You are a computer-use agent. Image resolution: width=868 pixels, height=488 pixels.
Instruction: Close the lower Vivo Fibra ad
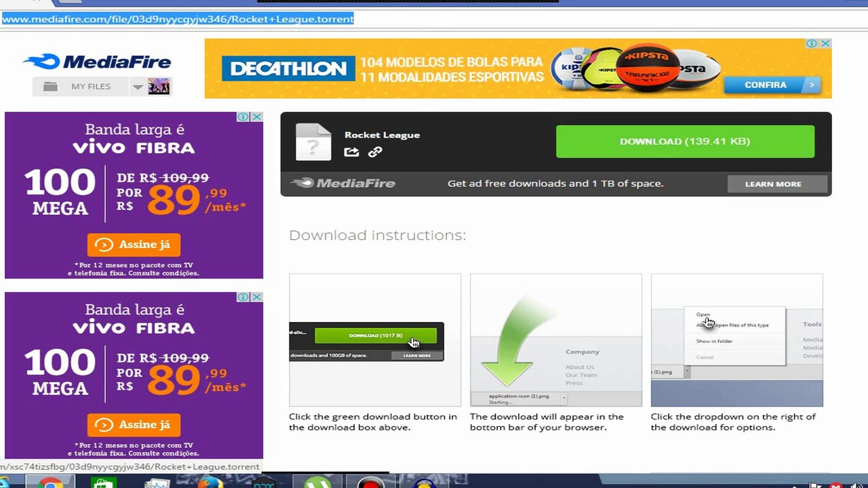point(257,297)
